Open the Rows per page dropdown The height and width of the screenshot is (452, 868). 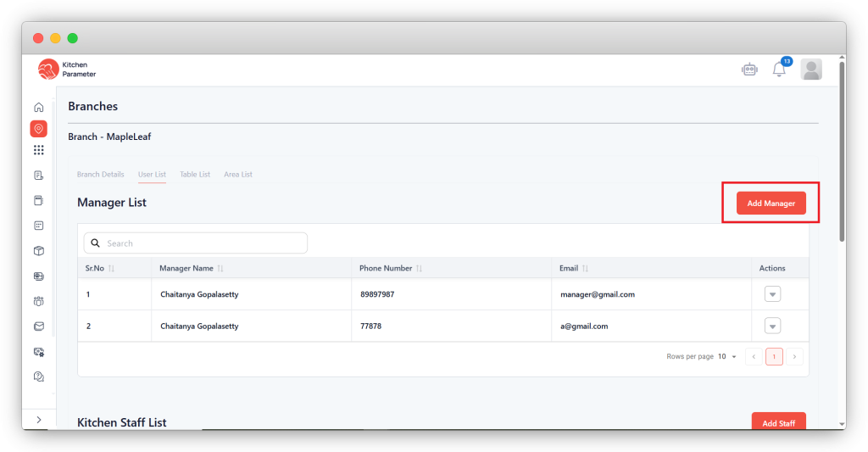728,357
